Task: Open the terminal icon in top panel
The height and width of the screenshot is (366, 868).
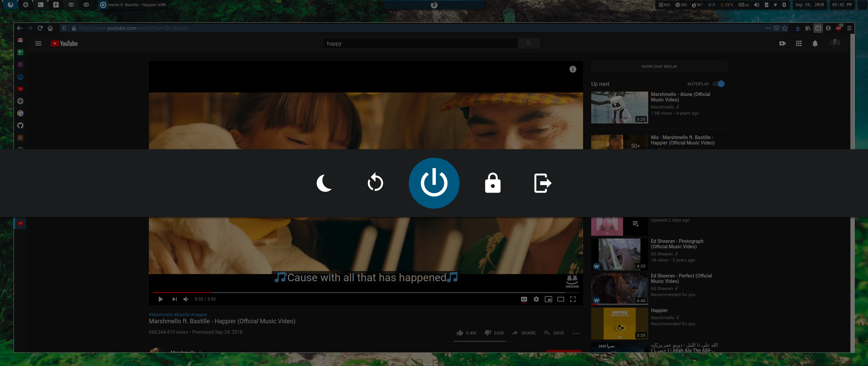Action: point(41,5)
